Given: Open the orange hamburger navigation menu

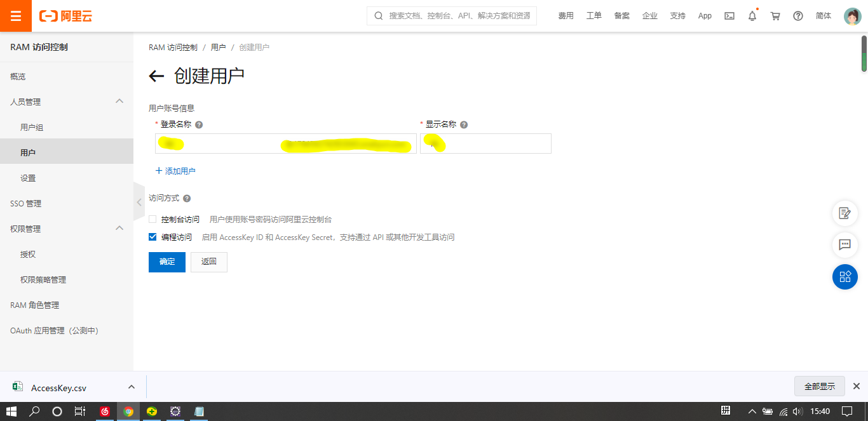Looking at the screenshot, I should pyautogui.click(x=16, y=16).
